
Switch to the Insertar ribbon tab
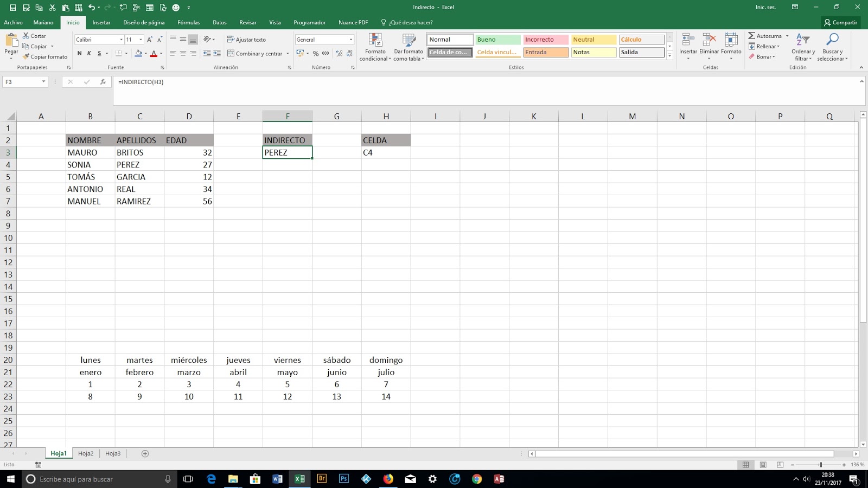pos(101,22)
